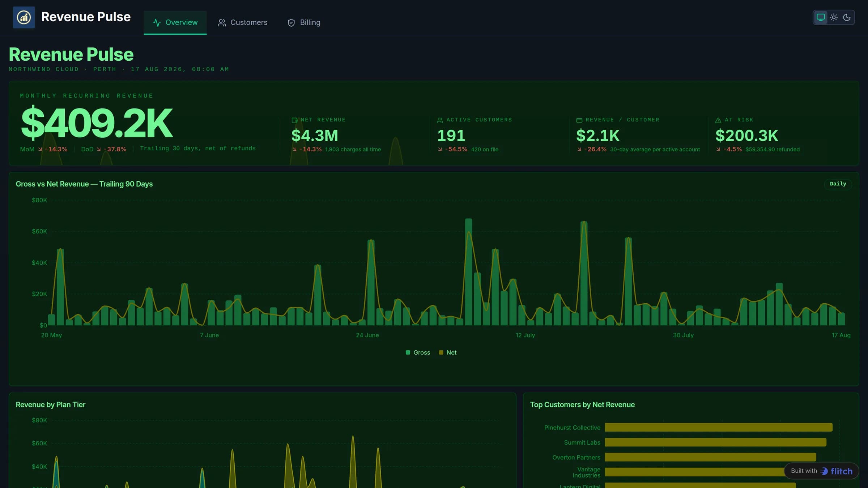
Task: Switch to light theme sun icon
Action: 834,17
